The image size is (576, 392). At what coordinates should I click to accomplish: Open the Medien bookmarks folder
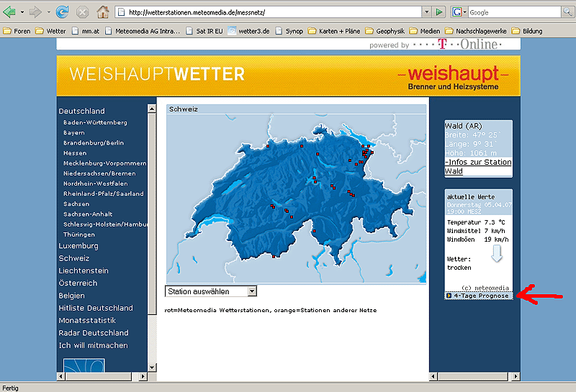tap(425, 31)
